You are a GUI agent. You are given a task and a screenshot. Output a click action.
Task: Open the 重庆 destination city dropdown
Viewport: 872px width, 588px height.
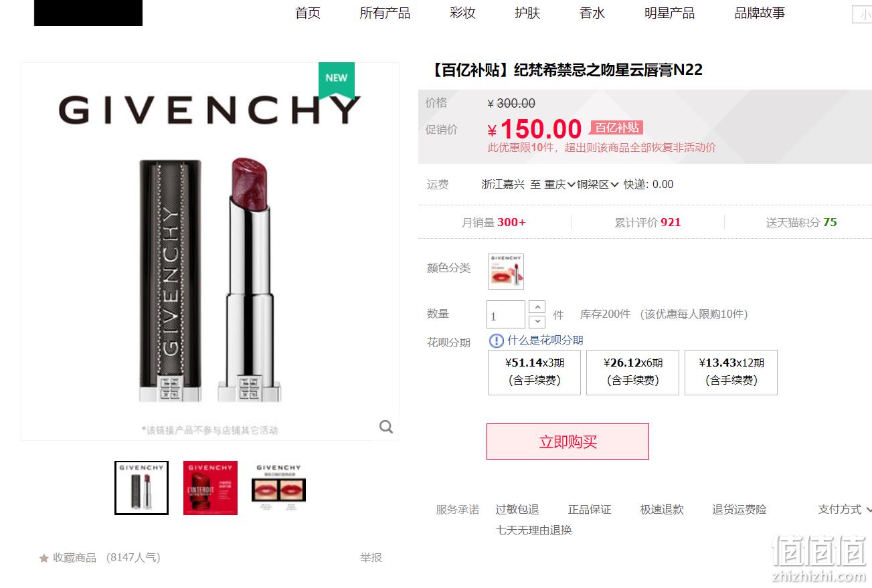pyautogui.click(x=559, y=185)
